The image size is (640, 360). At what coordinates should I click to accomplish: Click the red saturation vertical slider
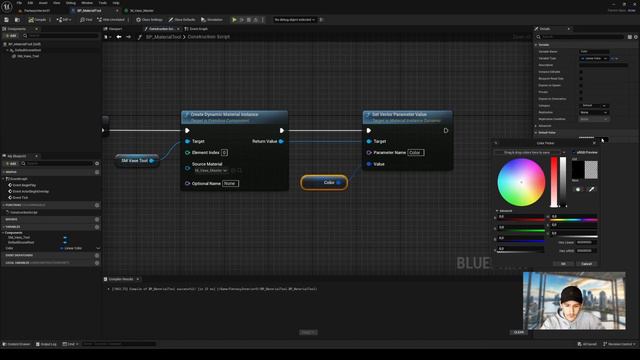point(554,182)
